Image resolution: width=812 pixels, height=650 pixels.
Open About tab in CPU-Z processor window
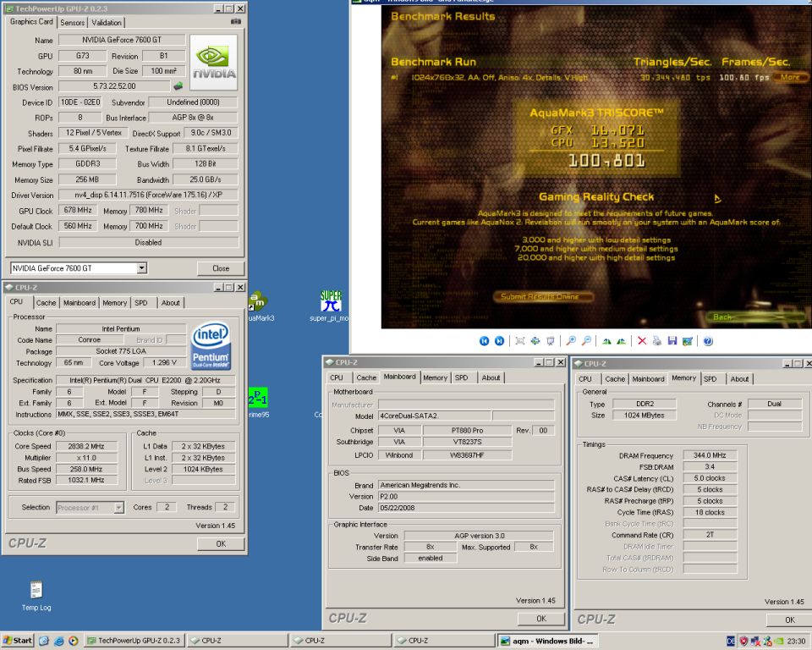pyautogui.click(x=170, y=303)
